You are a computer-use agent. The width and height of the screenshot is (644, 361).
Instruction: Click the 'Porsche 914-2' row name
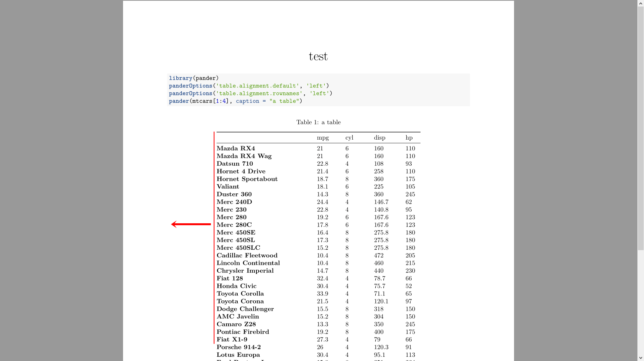point(239,347)
